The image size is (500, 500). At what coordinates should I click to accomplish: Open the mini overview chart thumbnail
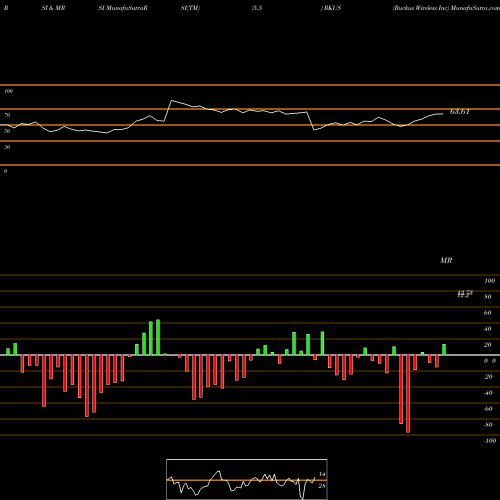(x=247, y=479)
